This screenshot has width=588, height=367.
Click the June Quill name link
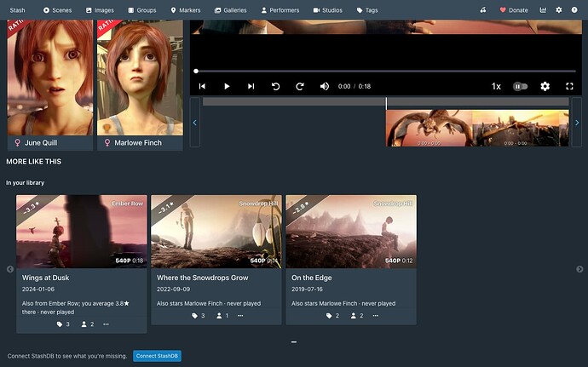coord(41,143)
